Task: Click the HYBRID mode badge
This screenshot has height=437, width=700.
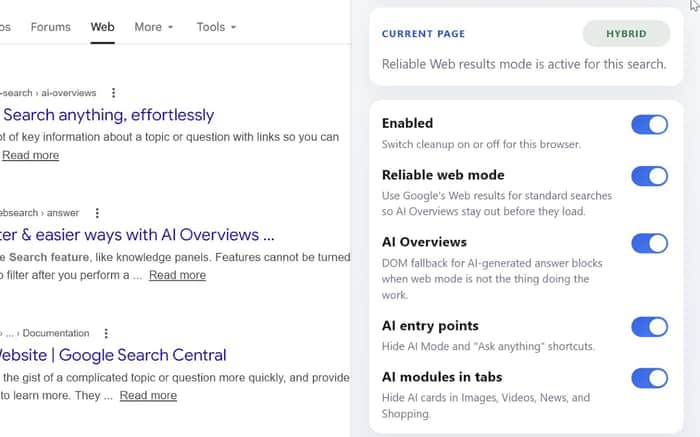Action: tap(626, 33)
